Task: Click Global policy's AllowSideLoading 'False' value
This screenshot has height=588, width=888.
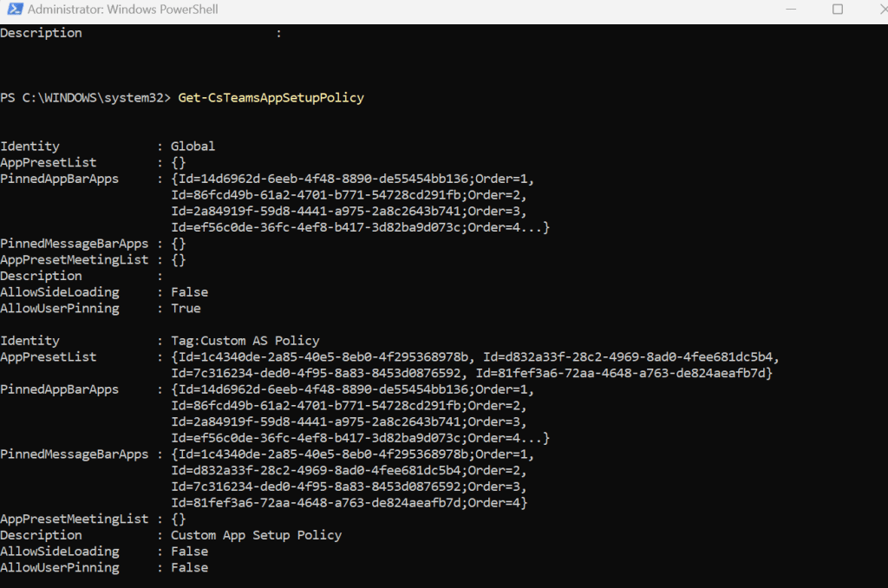Action: pyautogui.click(x=189, y=292)
